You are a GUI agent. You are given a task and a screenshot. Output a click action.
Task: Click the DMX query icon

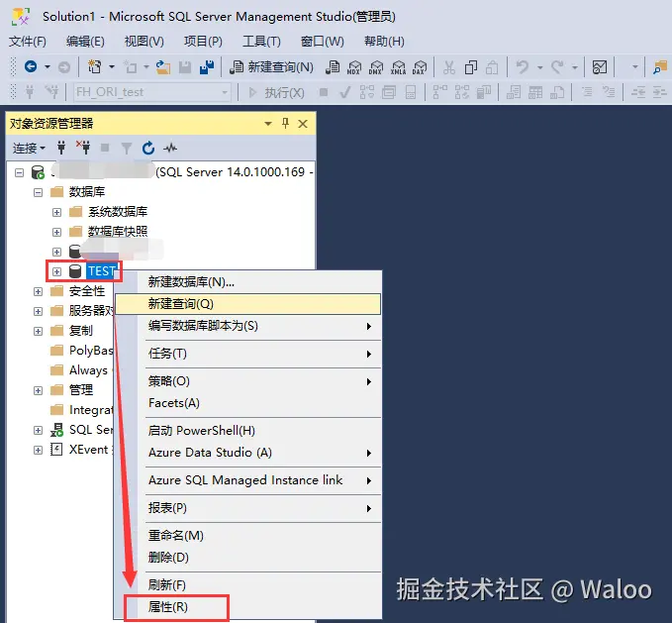[376, 67]
